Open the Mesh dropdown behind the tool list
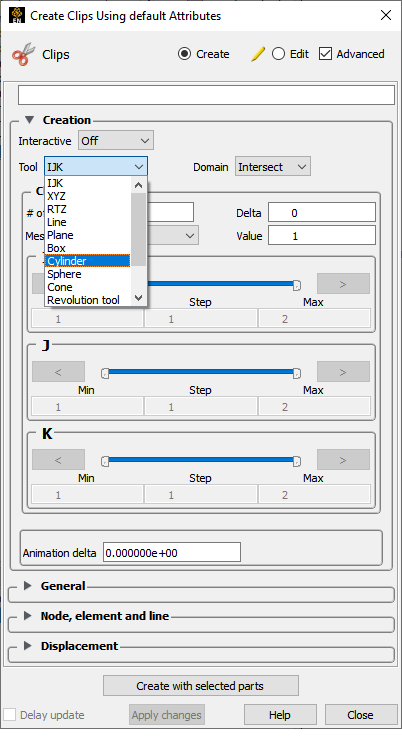 click(x=173, y=235)
